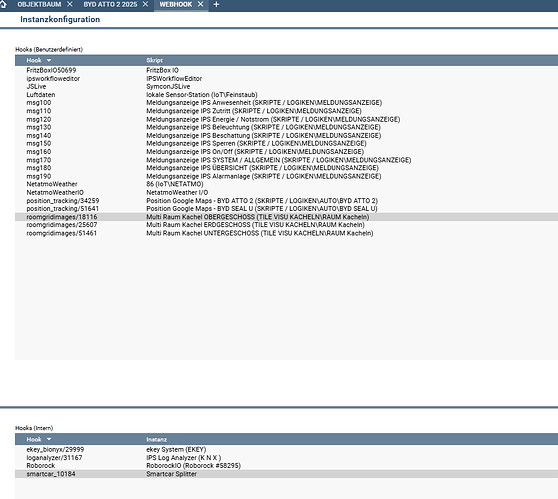Select roomgridimages/25607 hook

(62, 225)
